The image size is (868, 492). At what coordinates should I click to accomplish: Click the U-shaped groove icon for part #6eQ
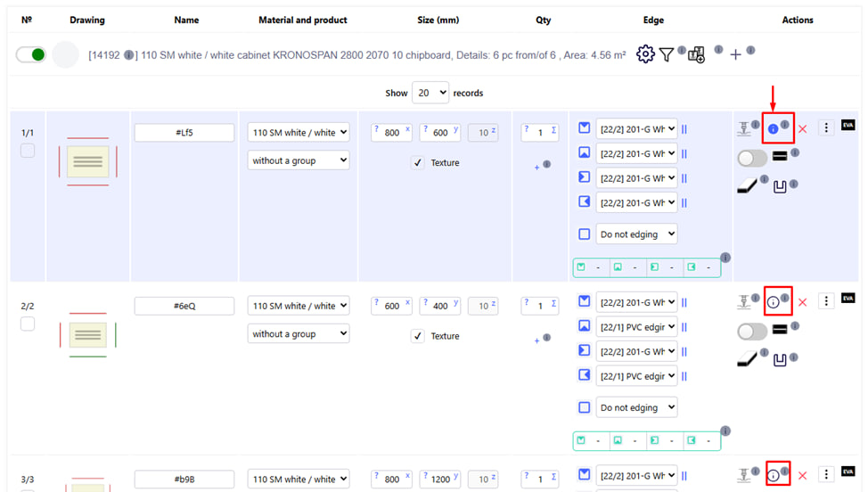(780, 361)
